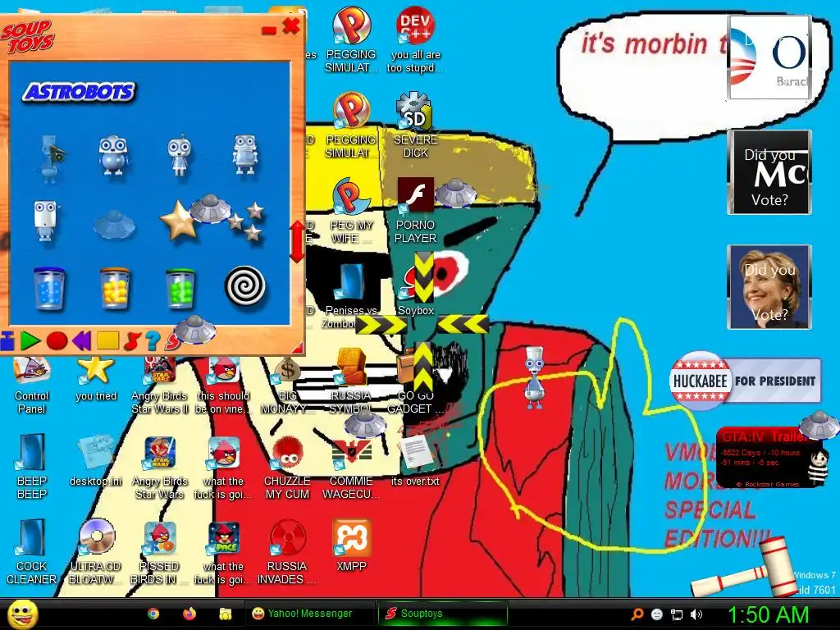Click the McCain 'Did you Vote?' gadget
The image size is (840, 630).
pos(769,172)
